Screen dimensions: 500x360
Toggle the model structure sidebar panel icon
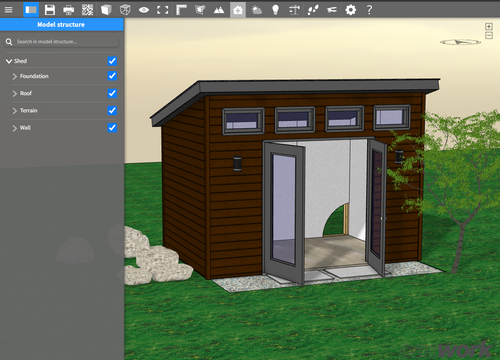(x=31, y=10)
